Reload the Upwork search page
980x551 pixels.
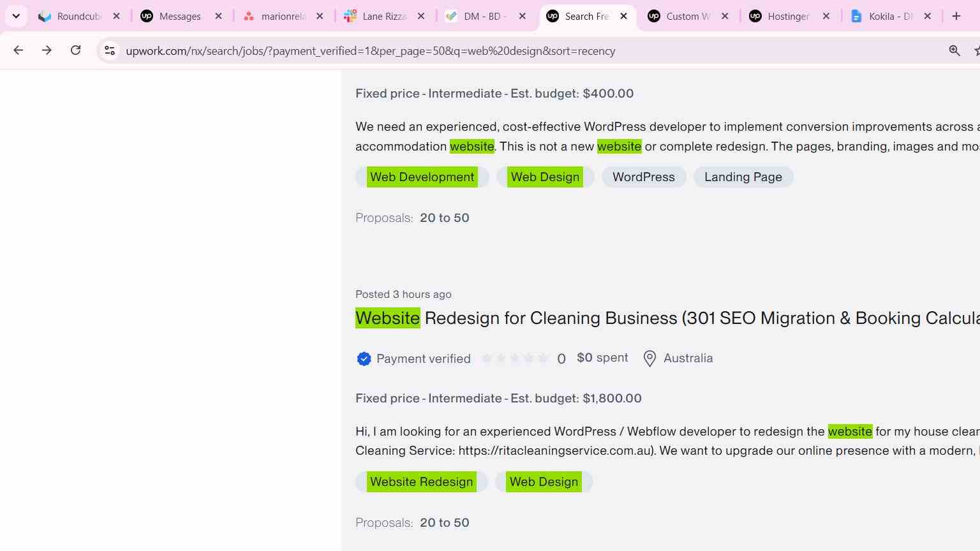(x=75, y=50)
